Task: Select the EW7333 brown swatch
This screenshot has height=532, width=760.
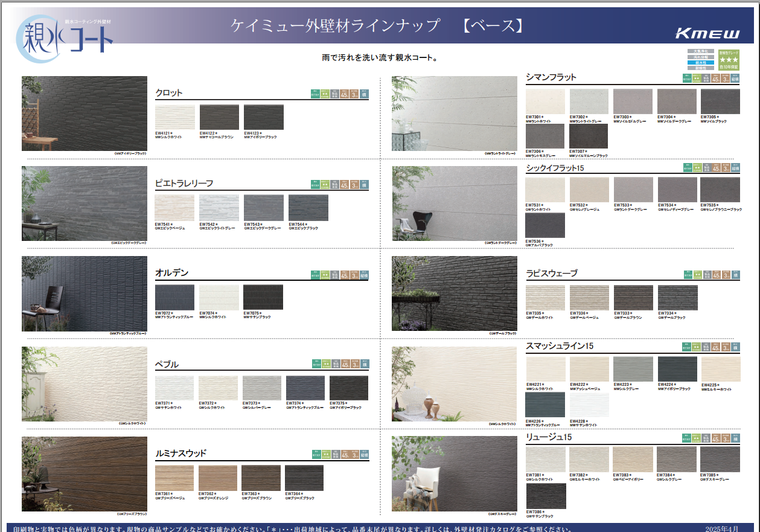Action: click(634, 298)
